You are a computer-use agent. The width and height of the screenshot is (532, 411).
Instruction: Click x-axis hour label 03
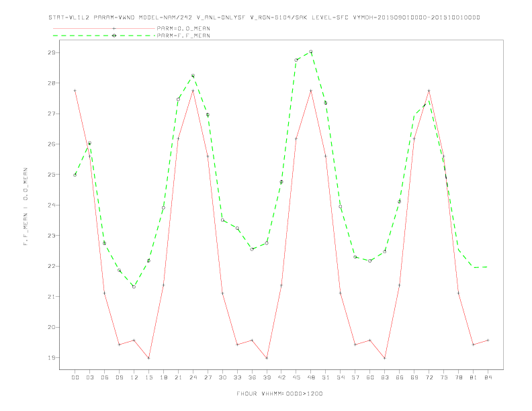pyautogui.click(x=89, y=377)
